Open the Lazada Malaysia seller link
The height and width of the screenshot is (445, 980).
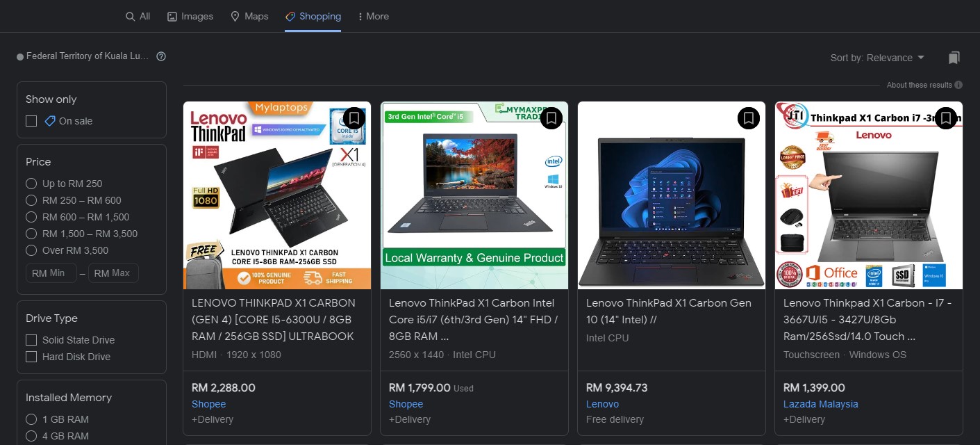(x=821, y=404)
